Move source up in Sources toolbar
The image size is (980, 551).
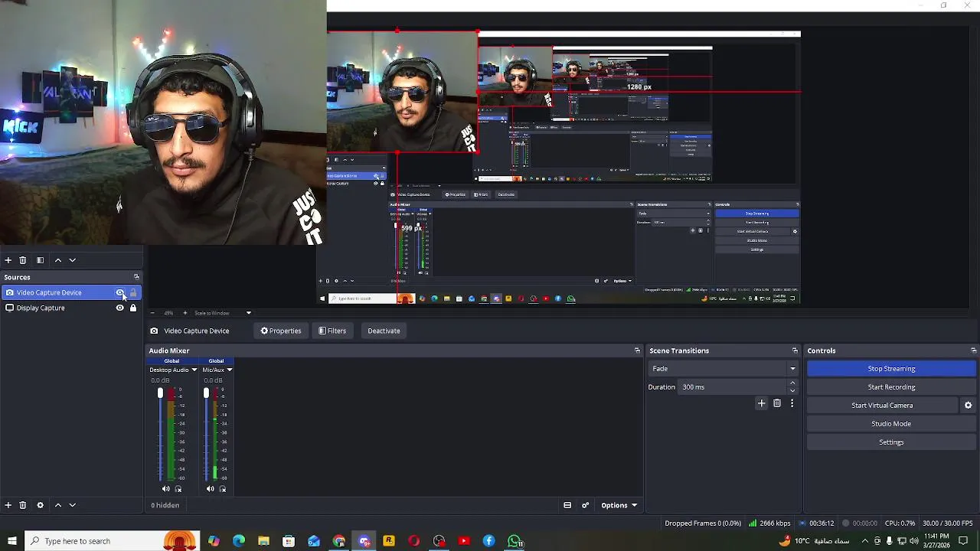pos(58,505)
